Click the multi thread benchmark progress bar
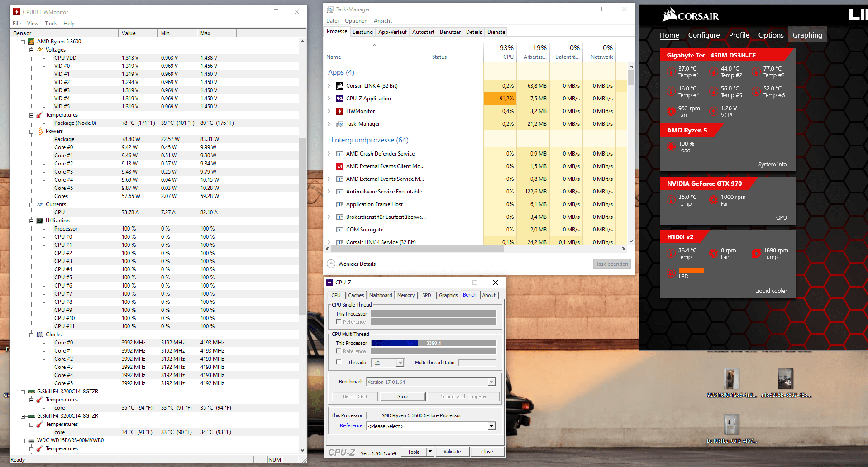The height and width of the screenshot is (467, 868). click(434, 343)
